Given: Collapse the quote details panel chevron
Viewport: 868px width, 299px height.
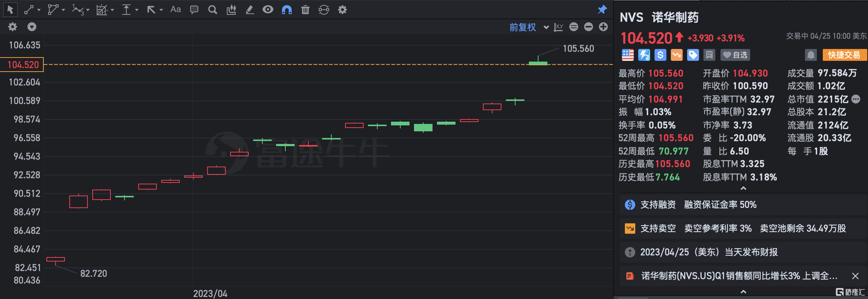Looking at the screenshot, I should pos(743,188).
